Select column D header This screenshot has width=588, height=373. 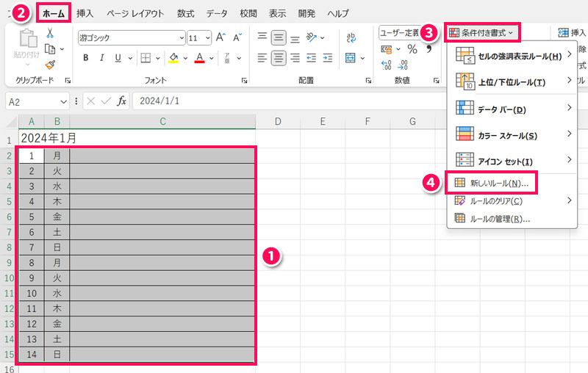click(x=278, y=121)
